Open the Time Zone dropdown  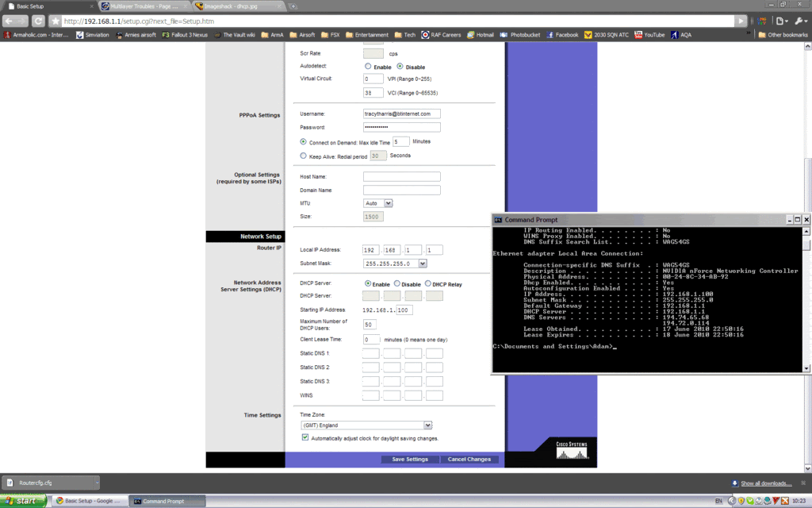(x=366, y=425)
